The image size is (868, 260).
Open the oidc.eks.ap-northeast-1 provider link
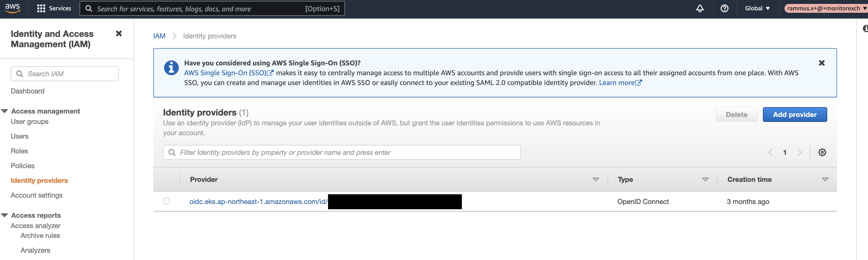pos(258,202)
